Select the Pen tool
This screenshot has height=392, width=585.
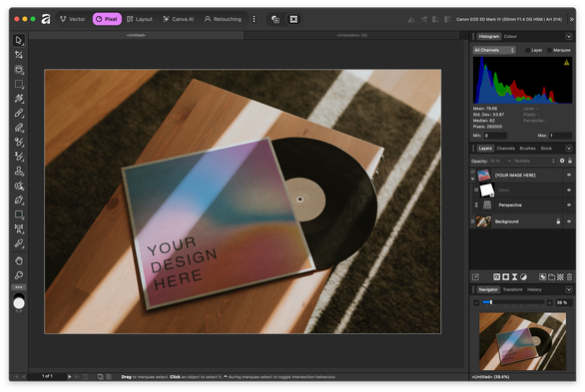click(19, 200)
